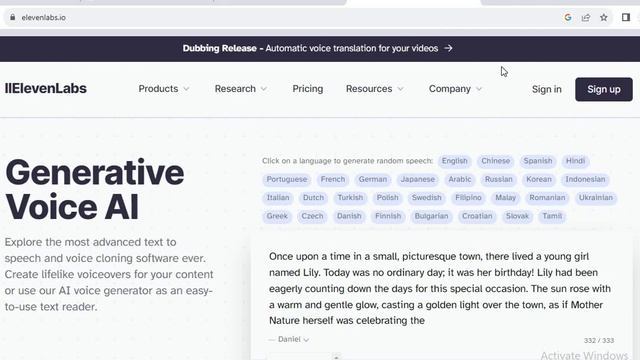Expand the Company menu
The width and height of the screenshot is (640, 360).
tap(455, 89)
